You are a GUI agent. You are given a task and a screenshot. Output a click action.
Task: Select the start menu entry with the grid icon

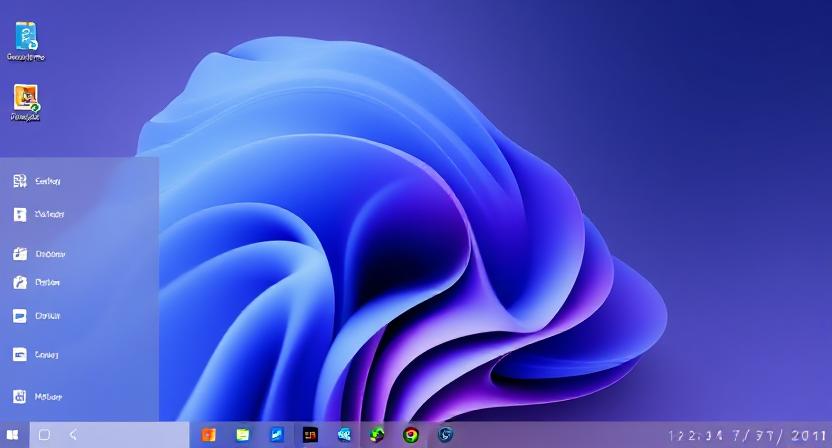[x=37, y=181]
